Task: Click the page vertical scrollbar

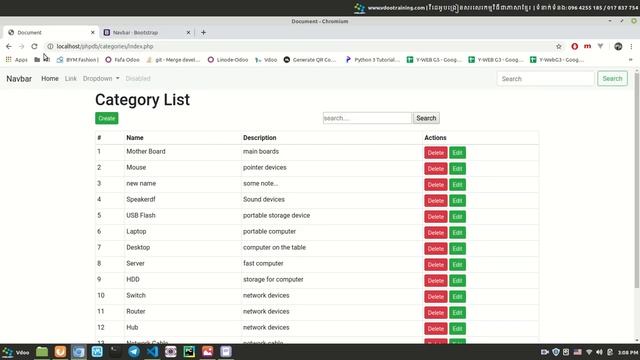Action: tap(637, 180)
